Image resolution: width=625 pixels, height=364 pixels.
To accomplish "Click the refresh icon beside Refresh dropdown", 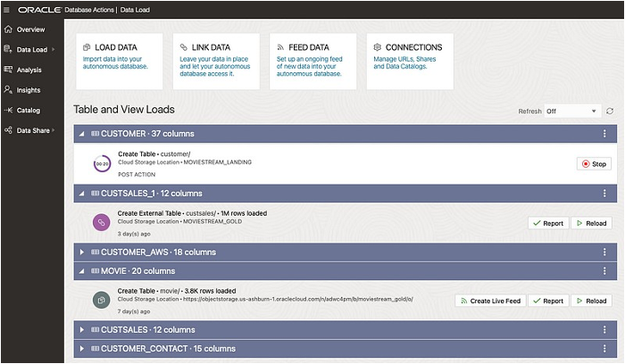I will 610,112.
